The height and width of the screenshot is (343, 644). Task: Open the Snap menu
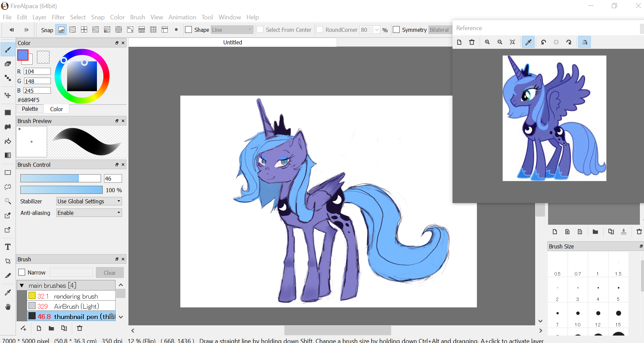click(x=98, y=17)
